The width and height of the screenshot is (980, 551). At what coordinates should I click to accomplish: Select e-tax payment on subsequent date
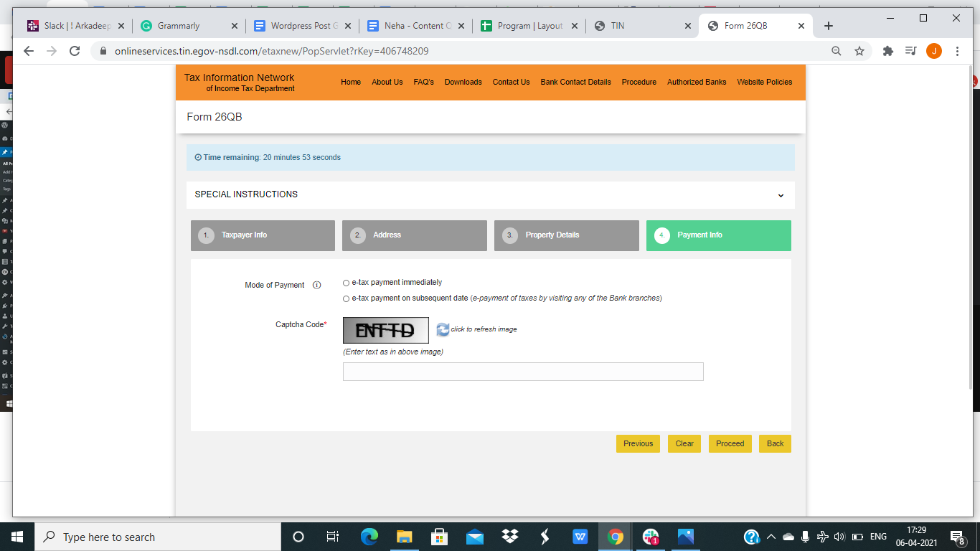(x=347, y=298)
